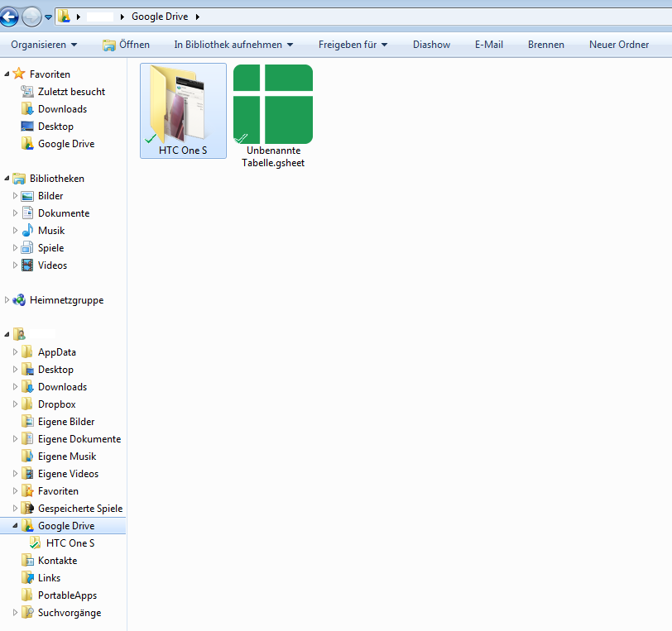The image size is (672, 631).
Task: Open Desktop under Favoriten
Action: [55, 127]
